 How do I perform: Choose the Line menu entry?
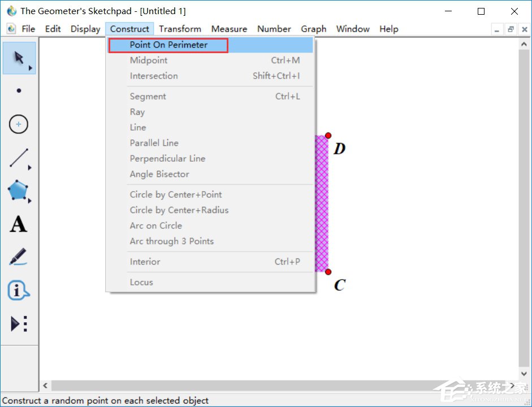[210, 128]
